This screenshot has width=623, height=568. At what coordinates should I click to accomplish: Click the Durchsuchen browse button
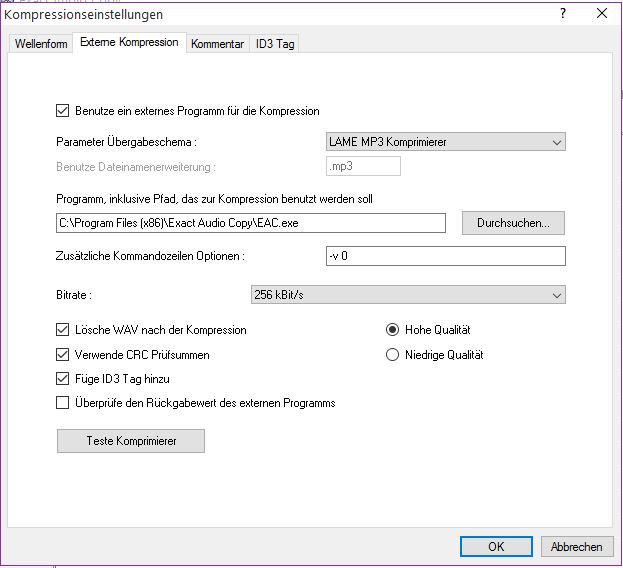513,222
